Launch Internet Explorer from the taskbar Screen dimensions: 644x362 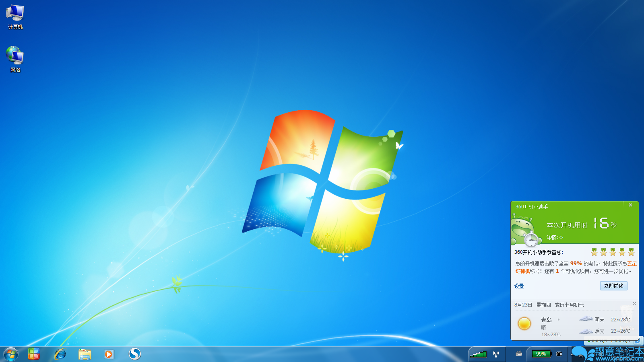(60, 354)
